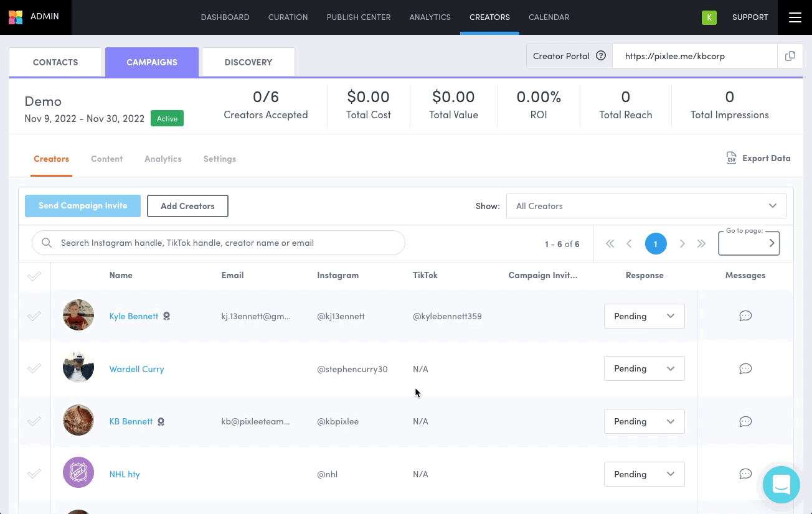Screen dimensions: 812x514
Task: Open the Wardell Curry profile link
Action: [136, 369]
